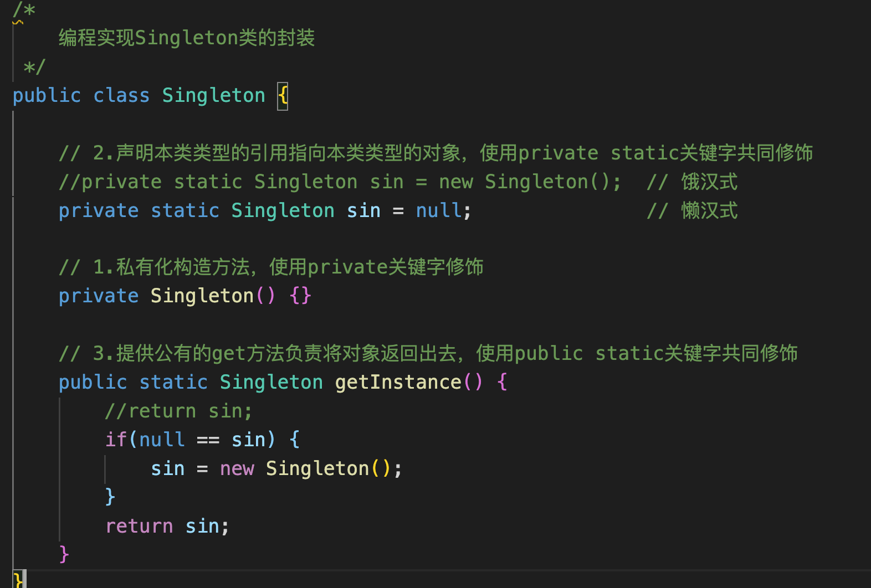This screenshot has height=588, width=871.
Task: Click the 'public' keyword in the class declaration
Action: tap(47, 96)
